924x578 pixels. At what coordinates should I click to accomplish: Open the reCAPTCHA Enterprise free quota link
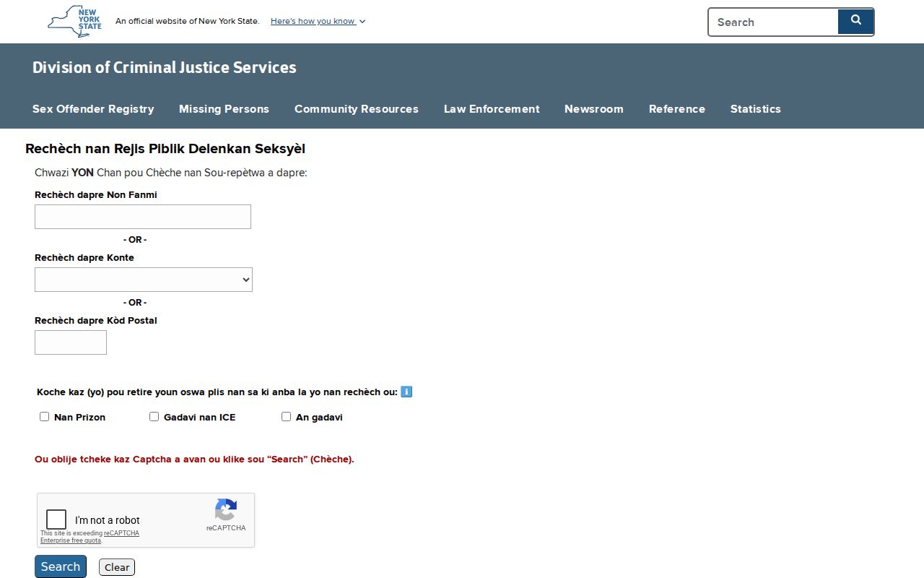90,537
